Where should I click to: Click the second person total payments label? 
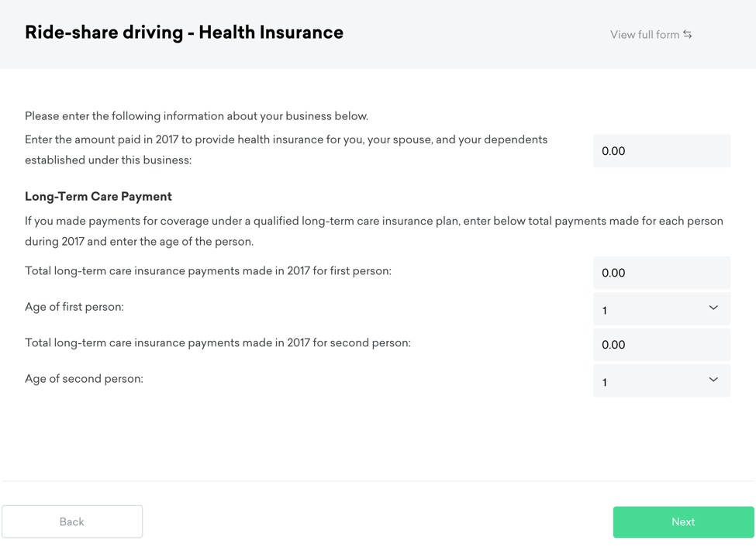pos(218,342)
